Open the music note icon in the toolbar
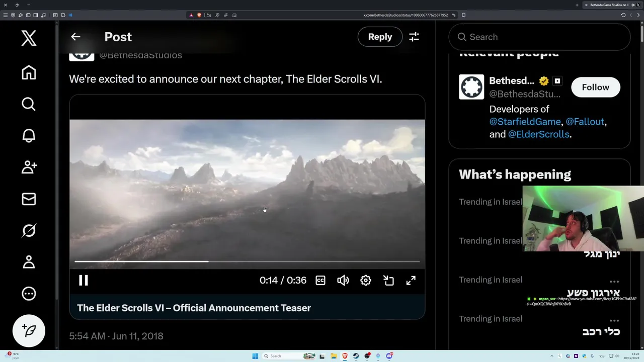 click(43, 15)
